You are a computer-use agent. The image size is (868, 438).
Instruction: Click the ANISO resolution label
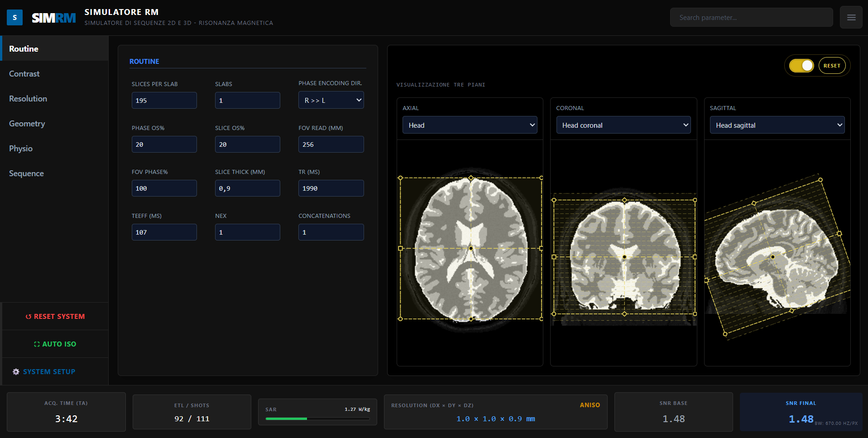(590, 405)
